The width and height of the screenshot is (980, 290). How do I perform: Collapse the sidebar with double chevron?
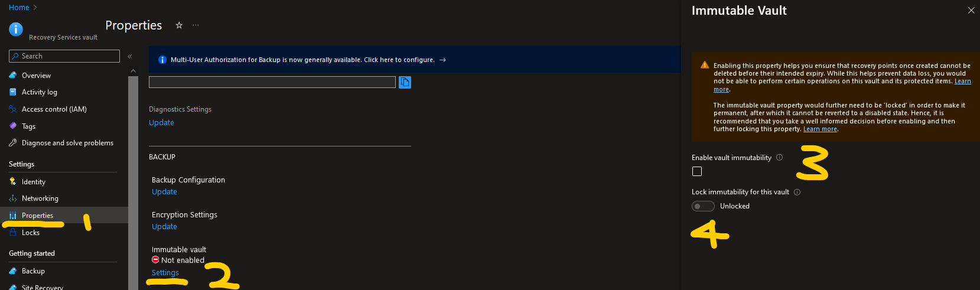click(130, 56)
